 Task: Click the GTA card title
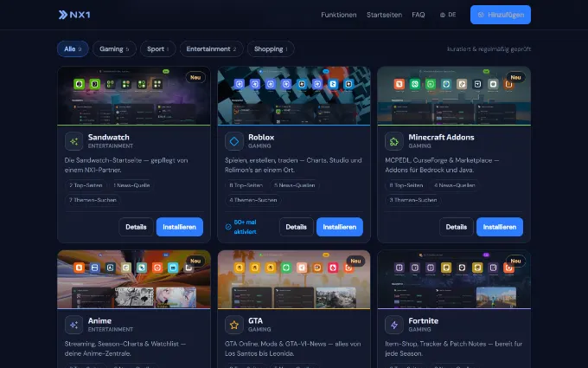[255, 320]
